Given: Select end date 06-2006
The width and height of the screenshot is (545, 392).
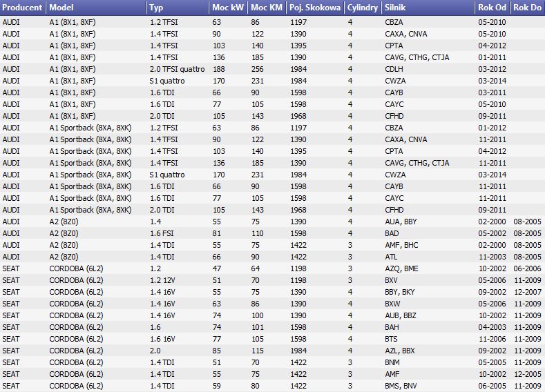Looking at the screenshot, I should [527, 268].
